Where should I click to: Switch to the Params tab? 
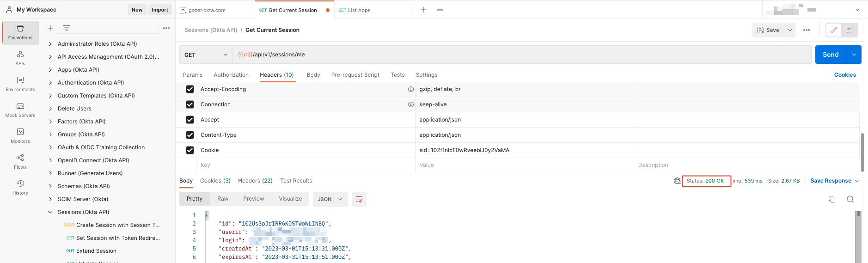pyautogui.click(x=193, y=75)
